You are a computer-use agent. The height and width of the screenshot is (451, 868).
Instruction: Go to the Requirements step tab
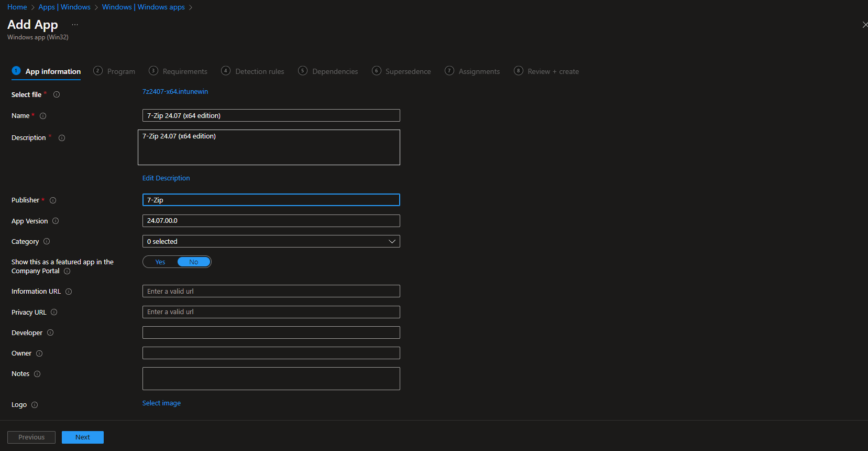[178, 71]
